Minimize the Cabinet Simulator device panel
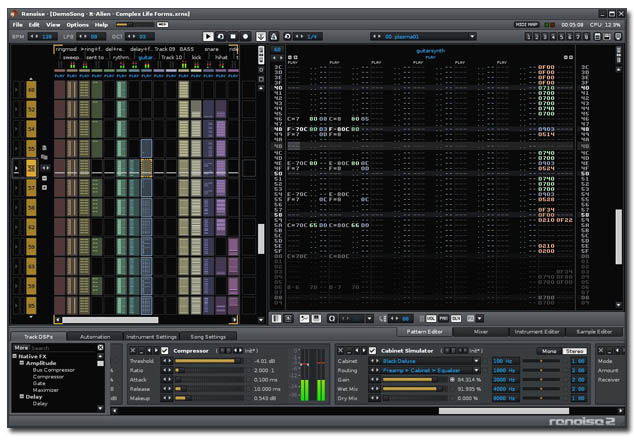This screenshot has width=634, height=446. pos(348,351)
